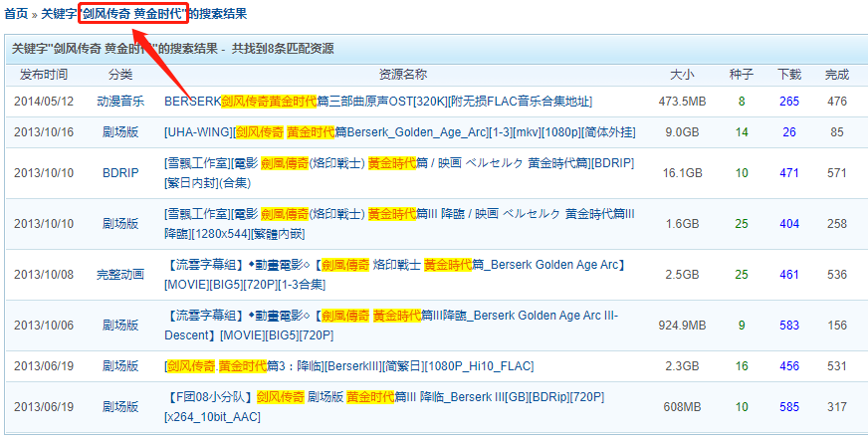This screenshot has width=868, height=441.
Task: Select 剧场版 category in 608MB row
Action: click(x=120, y=407)
